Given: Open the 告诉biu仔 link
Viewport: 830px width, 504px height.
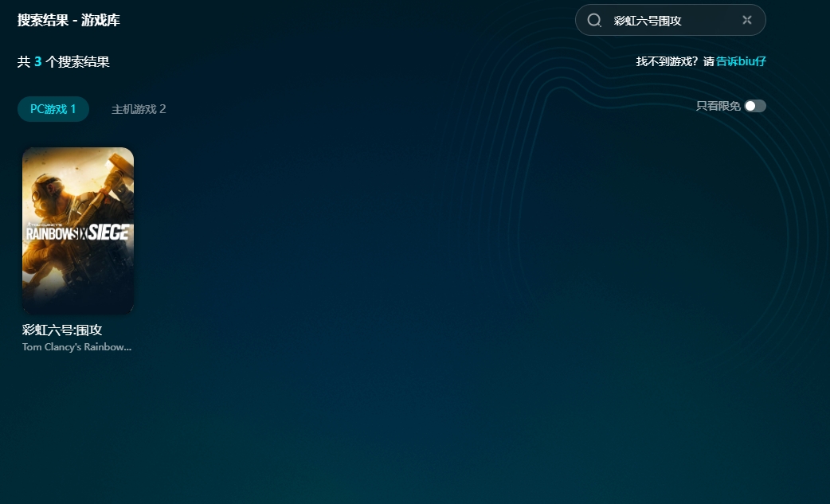Looking at the screenshot, I should tap(741, 61).
